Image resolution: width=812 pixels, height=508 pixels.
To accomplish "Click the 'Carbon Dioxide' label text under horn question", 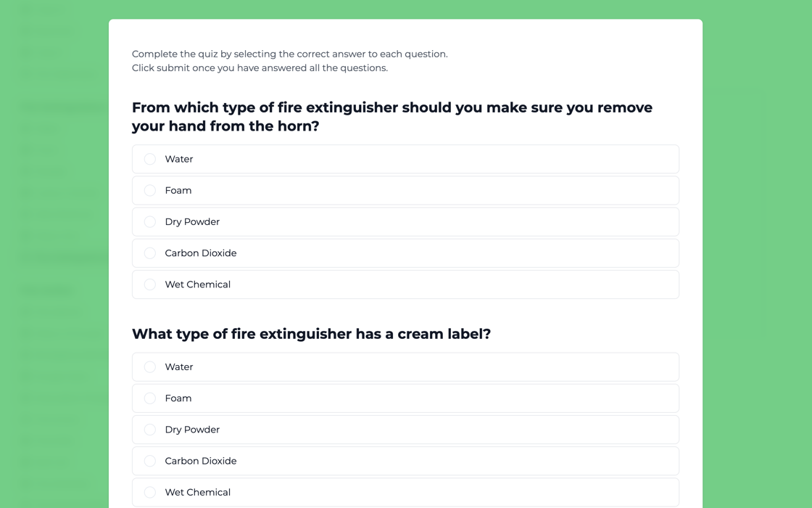I will [x=201, y=253].
